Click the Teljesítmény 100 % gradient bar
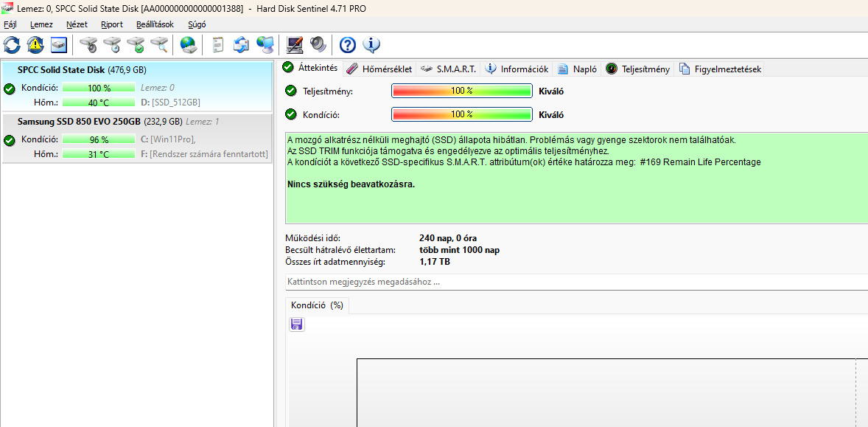The width and height of the screenshot is (868, 427). (462, 91)
